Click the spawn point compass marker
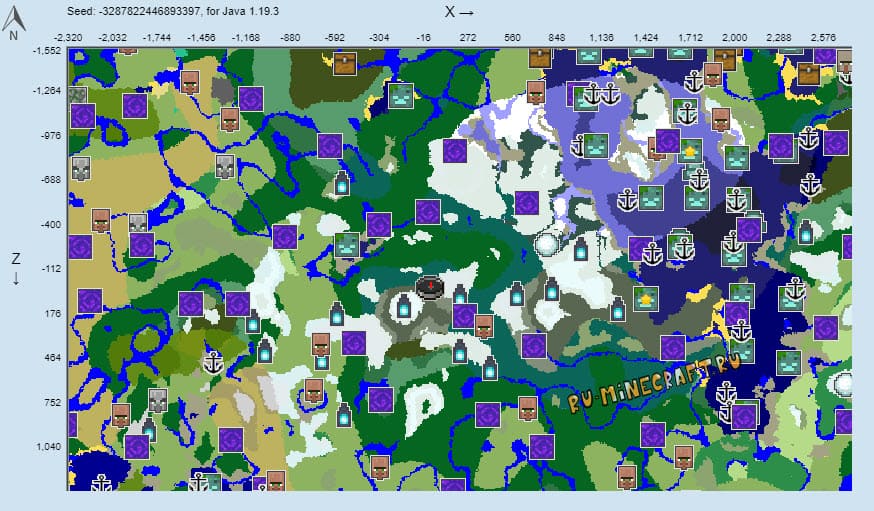874x511 pixels. pyautogui.click(x=430, y=288)
